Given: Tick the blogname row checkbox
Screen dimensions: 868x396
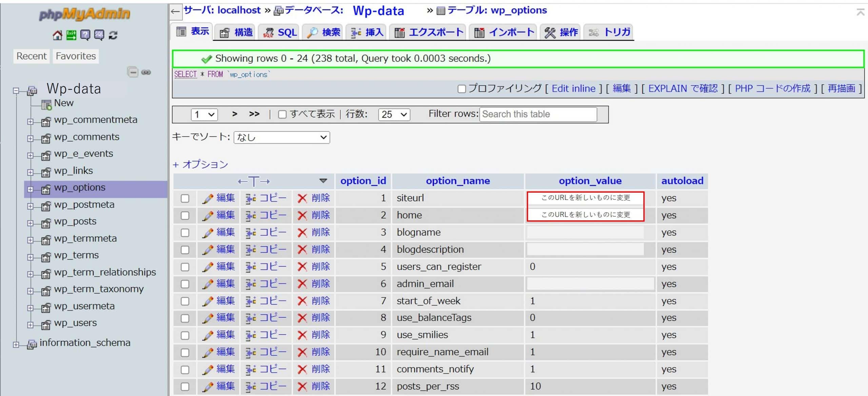Looking at the screenshot, I should 185,233.
